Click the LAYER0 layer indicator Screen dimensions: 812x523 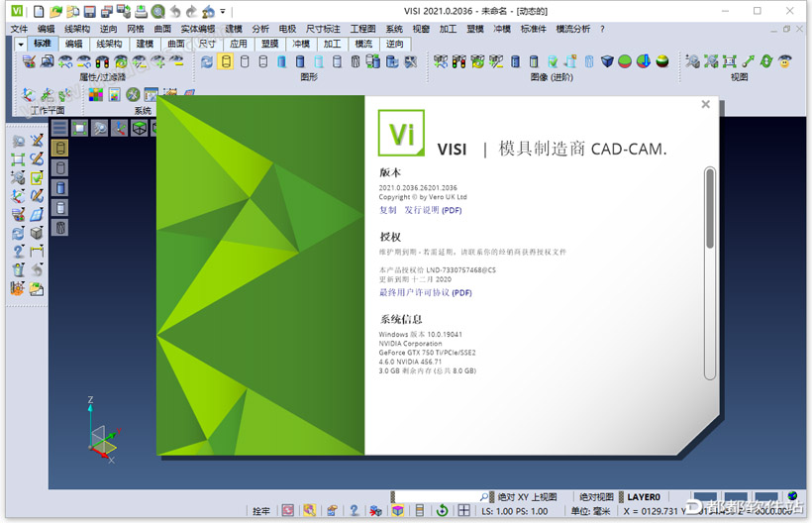pos(644,497)
